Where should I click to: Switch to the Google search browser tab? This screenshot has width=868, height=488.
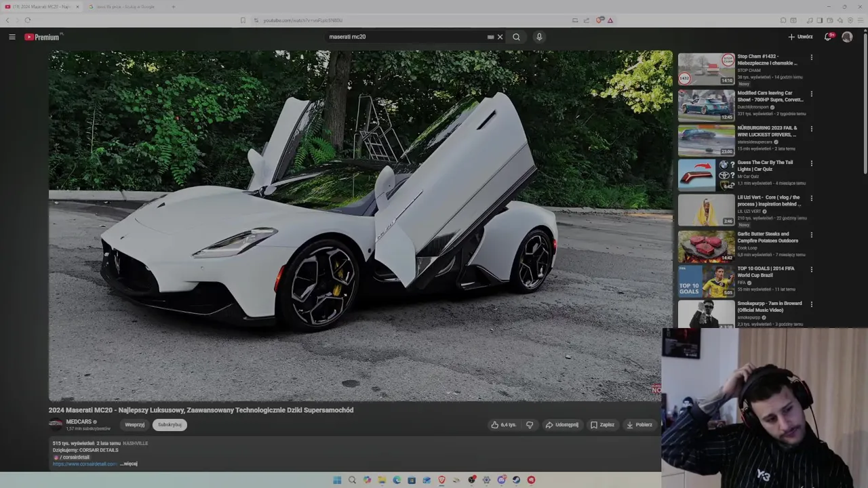pyautogui.click(x=125, y=7)
